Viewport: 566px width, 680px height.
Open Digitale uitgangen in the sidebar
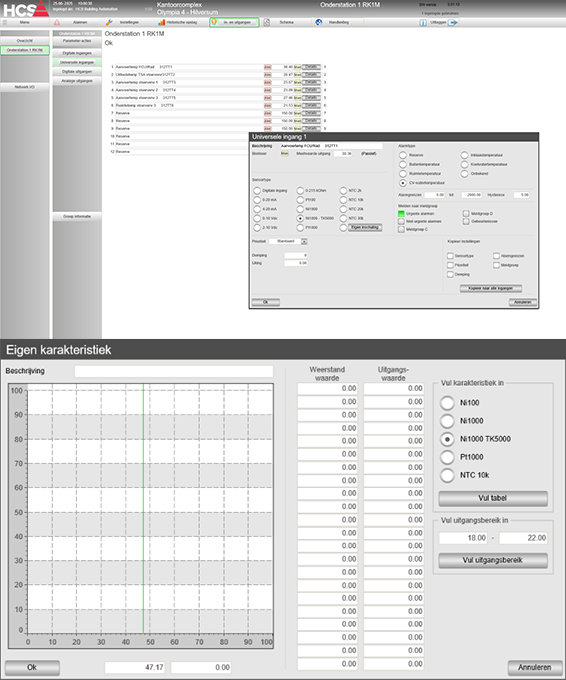[77, 72]
